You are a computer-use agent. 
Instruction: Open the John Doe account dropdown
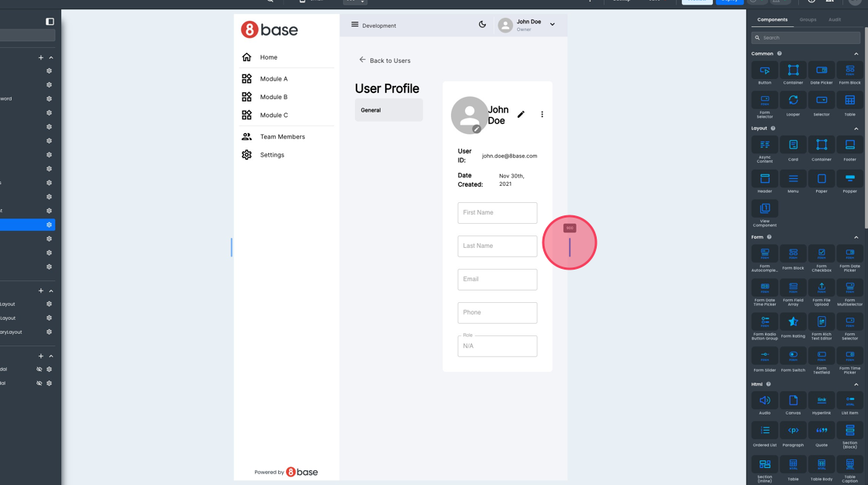pyautogui.click(x=552, y=25)
